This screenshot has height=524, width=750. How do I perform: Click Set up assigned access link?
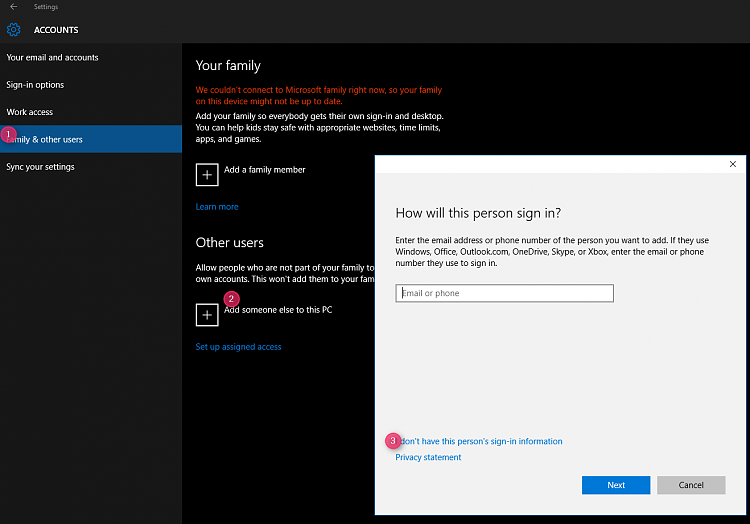point(238,347)
